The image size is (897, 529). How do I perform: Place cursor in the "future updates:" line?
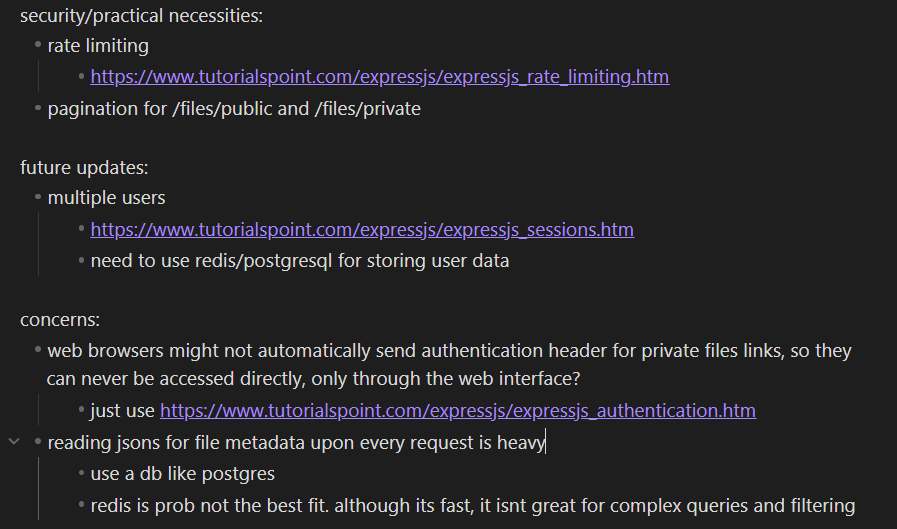(x=84, y=168)
